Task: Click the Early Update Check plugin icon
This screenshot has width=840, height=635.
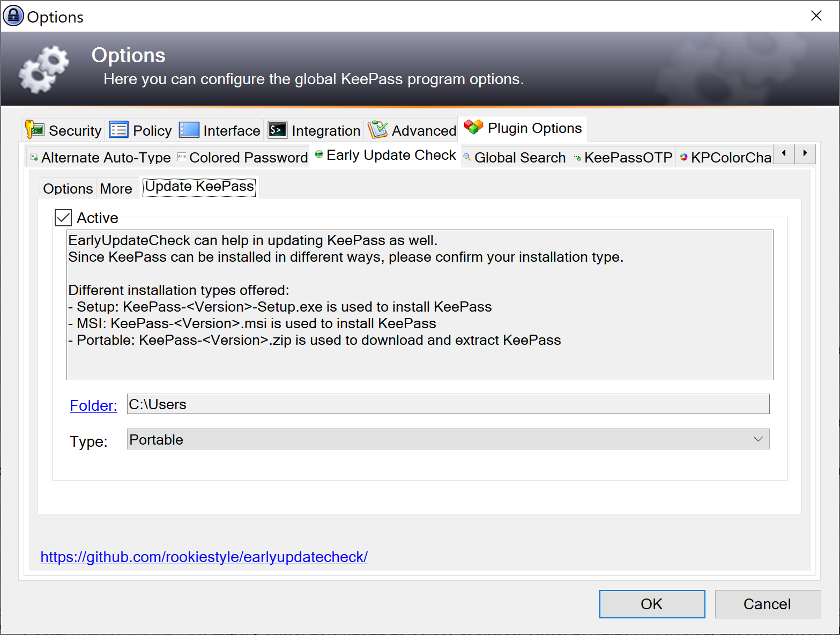Action: point(319,154)
